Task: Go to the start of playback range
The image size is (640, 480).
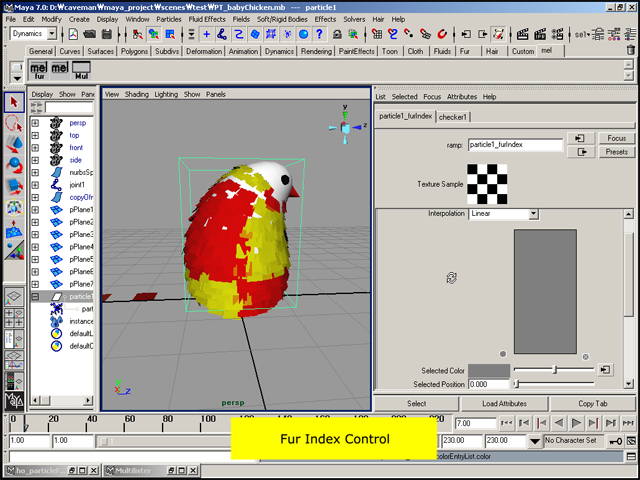Action: 507,423
